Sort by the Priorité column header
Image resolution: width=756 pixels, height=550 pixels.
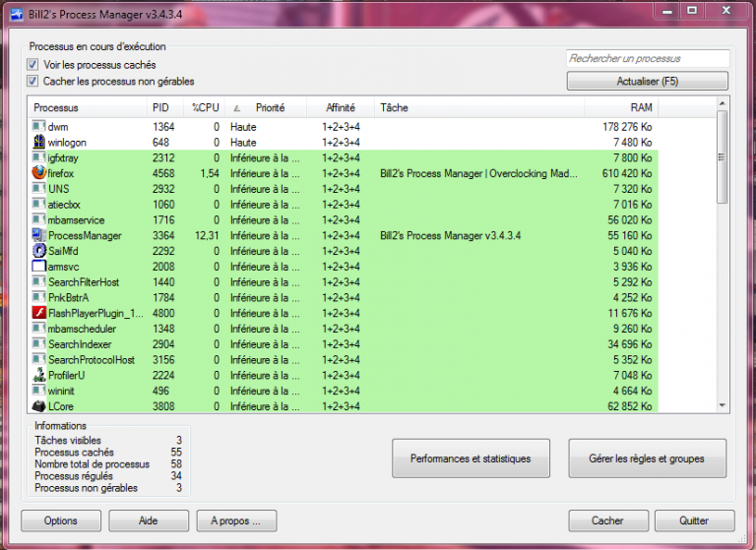click(266, 107)
